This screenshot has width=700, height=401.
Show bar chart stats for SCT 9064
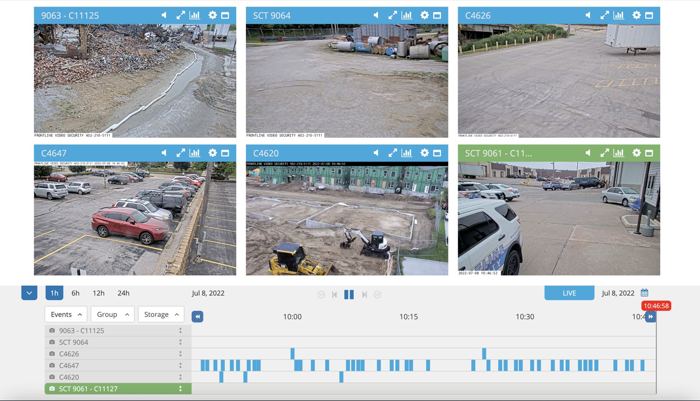pyautogui.click(x=407, y=15)
